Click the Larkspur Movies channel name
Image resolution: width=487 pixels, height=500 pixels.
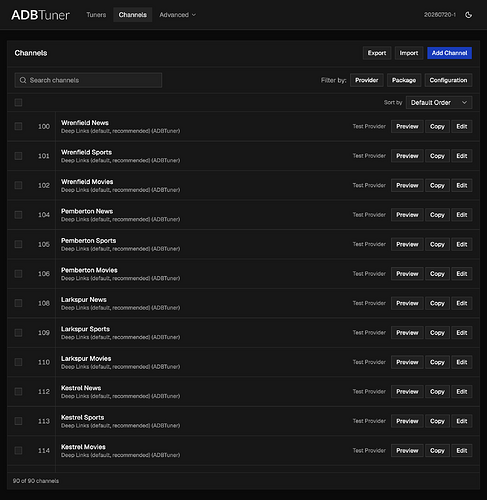click(x=86, y=359)
